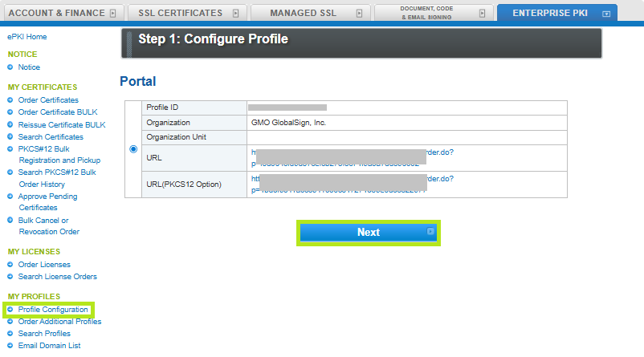Go to ePKI Home
644x357 pixels.
(26, 37)
